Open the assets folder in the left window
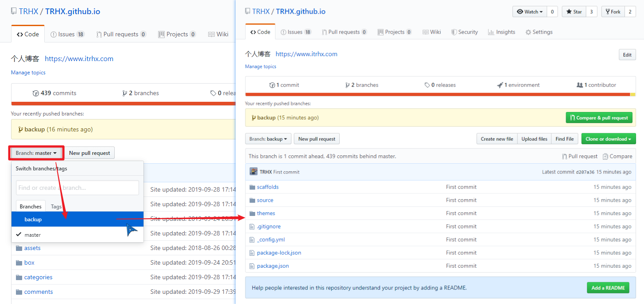Screen dimensions: 644x304 click(x=32, y=248)
